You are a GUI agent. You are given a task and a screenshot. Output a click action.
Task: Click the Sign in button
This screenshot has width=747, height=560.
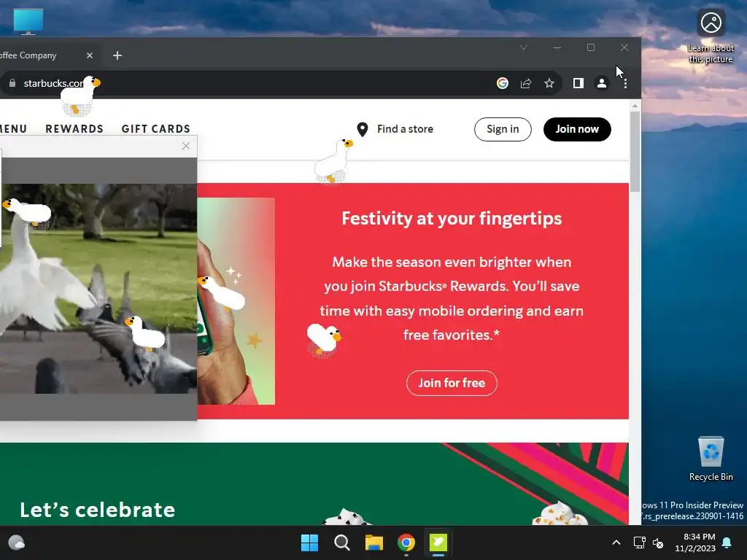[x=503, y=129]
